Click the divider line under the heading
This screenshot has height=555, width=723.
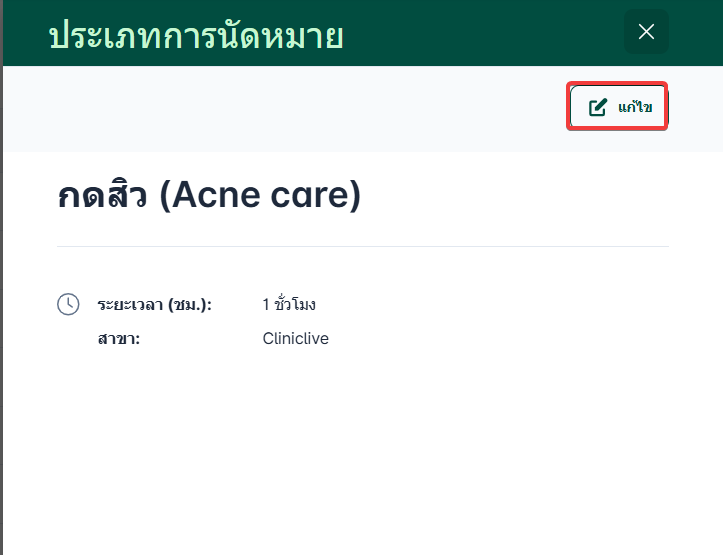click(362, 246)
